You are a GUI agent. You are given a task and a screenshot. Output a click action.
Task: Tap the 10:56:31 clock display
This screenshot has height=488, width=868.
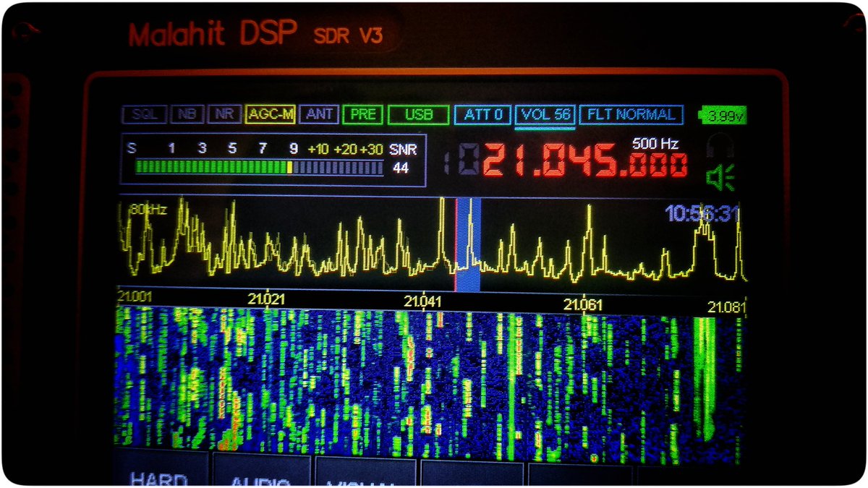(x=702, y=213)
